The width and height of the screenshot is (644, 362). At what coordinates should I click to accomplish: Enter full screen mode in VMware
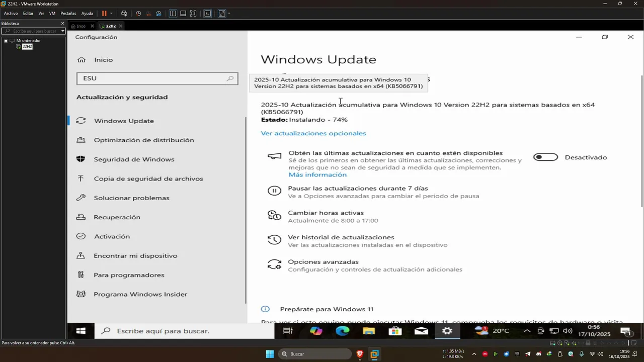click(193, 14)
